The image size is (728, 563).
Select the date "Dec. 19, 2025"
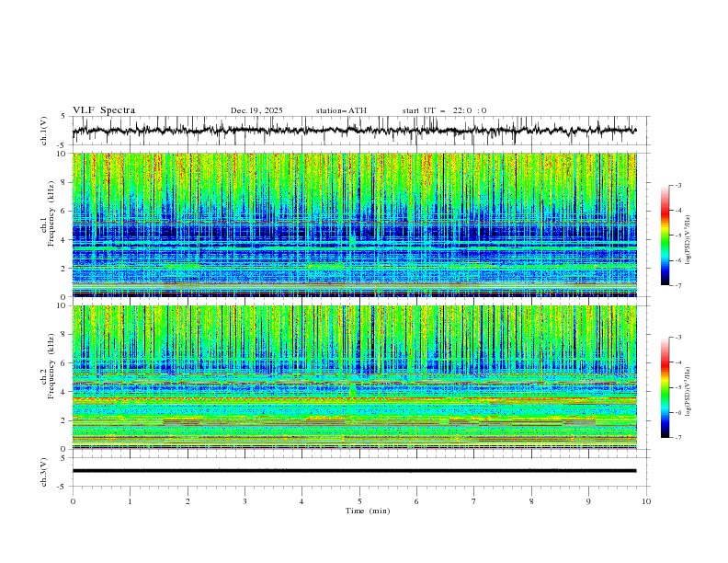click(x=256, y=110)
